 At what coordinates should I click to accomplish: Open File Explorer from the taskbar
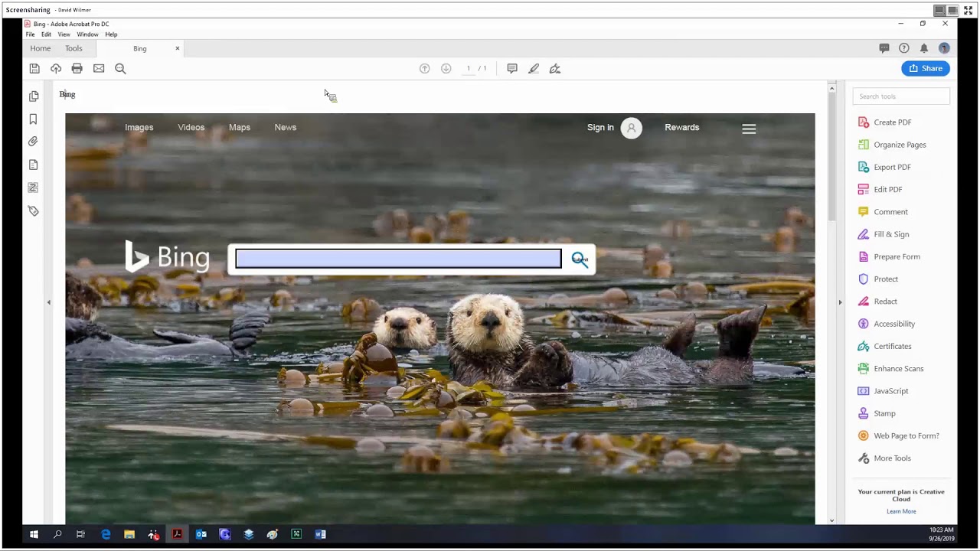[x=129, y=534]
